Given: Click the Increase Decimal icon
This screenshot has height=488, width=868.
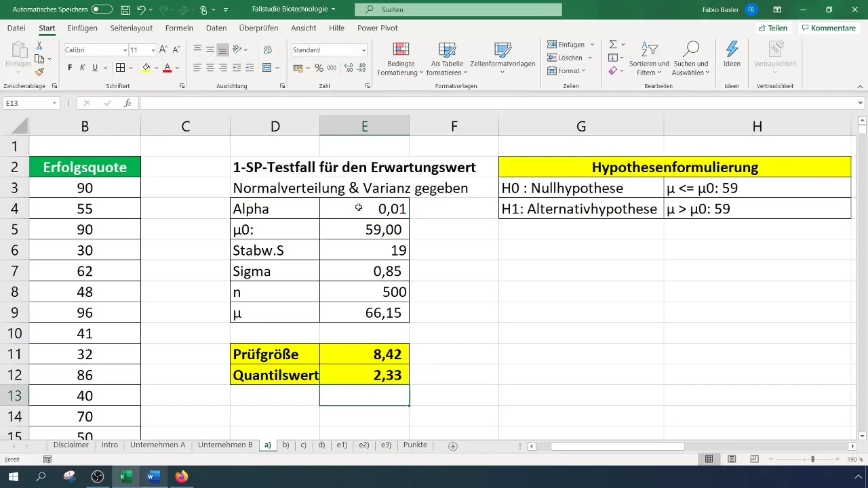Looking at the screenshot, I should [349, 68].
